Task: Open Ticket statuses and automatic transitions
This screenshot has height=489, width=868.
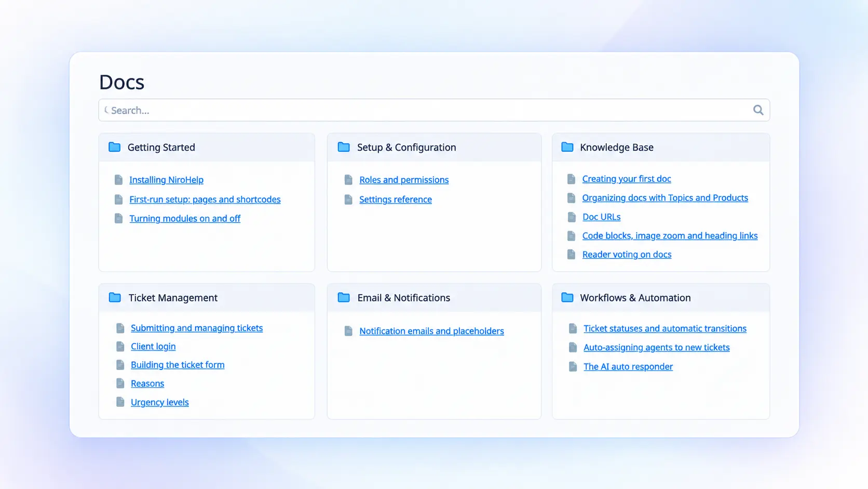Action: [x=665, y=328]
